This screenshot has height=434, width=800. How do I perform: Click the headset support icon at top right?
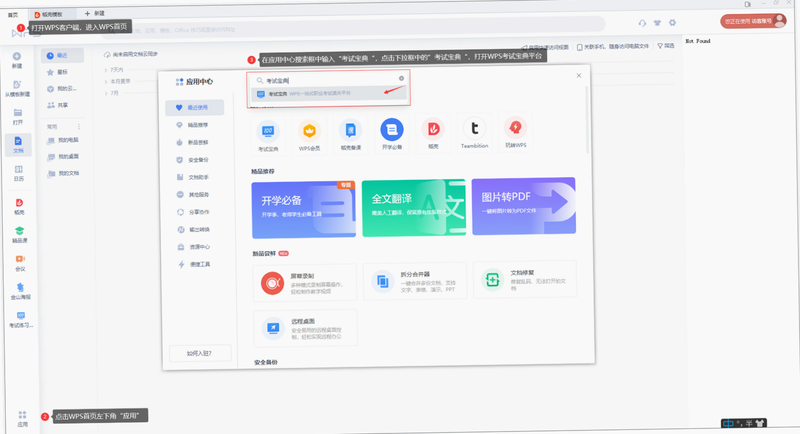[x=642, y=23]
